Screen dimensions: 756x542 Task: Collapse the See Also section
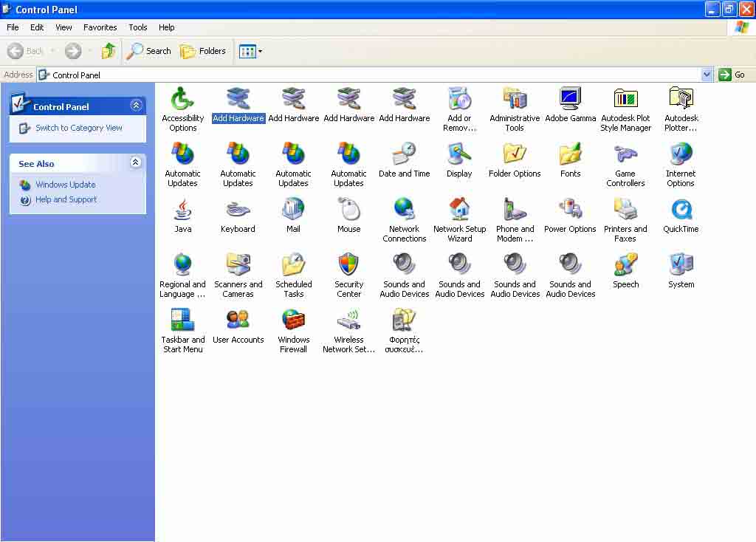point(136,162)
